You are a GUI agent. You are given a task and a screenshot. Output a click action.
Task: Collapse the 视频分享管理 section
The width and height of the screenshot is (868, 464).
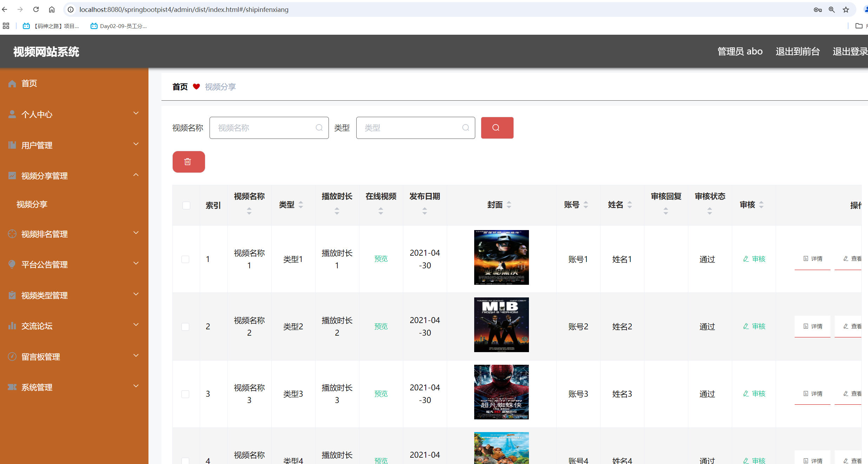pos(136,174)
